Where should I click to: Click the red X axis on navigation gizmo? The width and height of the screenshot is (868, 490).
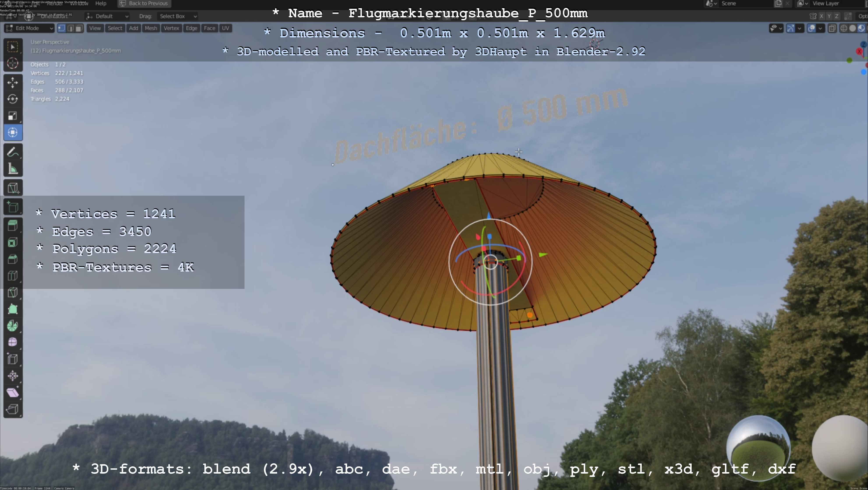point(859,51)
